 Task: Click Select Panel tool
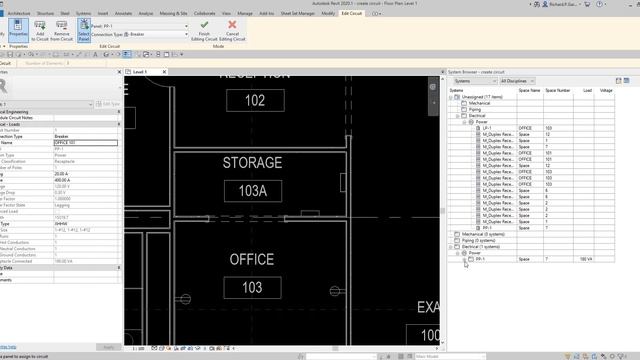[x=84, y=30]
